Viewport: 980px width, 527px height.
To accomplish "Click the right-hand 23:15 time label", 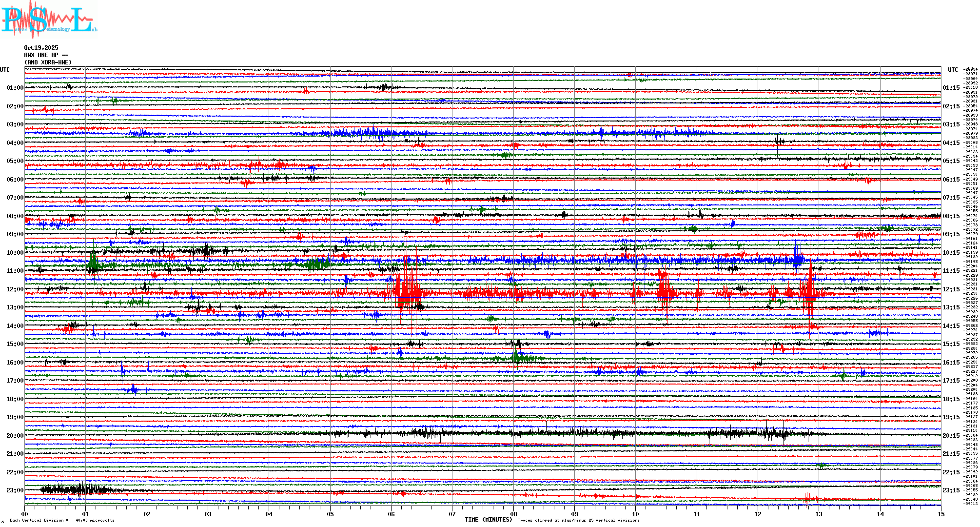I will pos(951,490).
